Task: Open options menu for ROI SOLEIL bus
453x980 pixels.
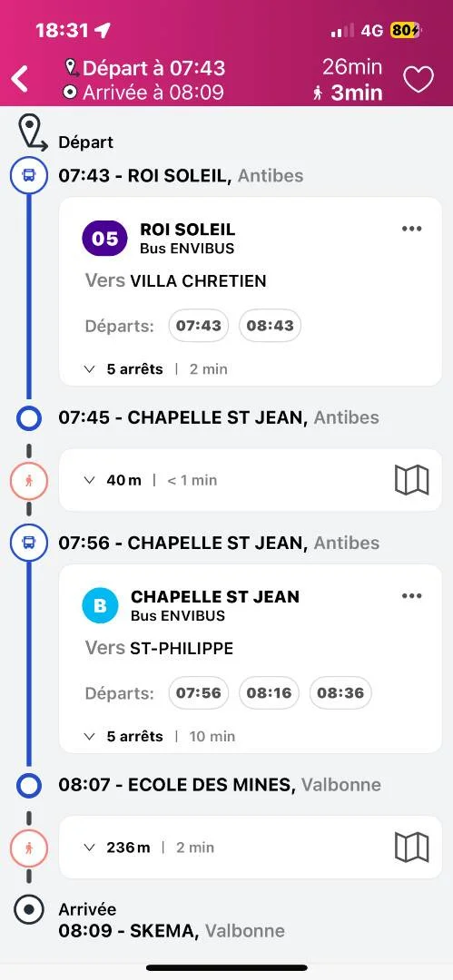Action: tap(412, 229)
